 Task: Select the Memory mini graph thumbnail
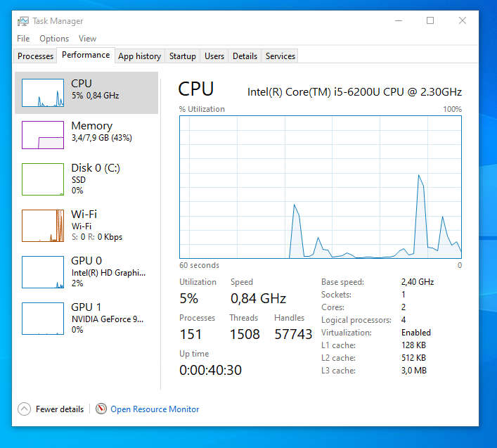(x=43, y=135)
